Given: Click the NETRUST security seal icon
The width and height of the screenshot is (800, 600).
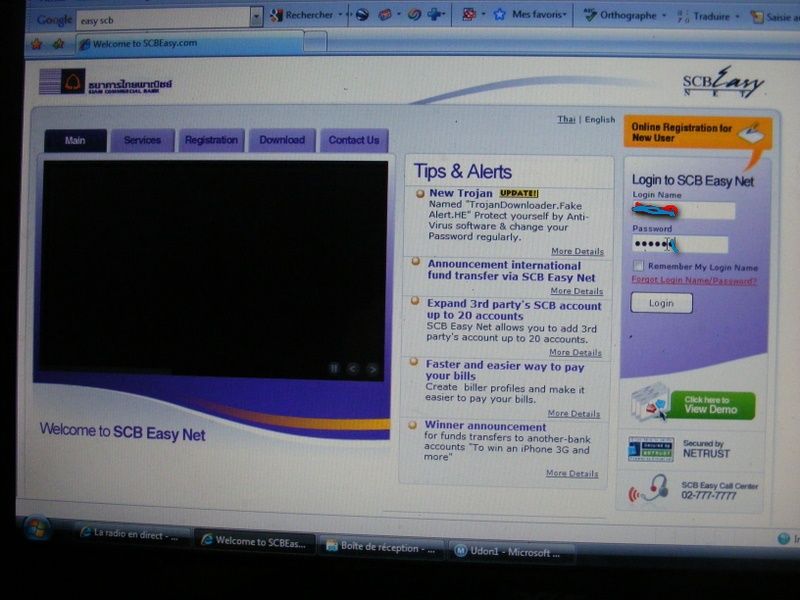Looking at the screenshot, I should pos(651,449).
